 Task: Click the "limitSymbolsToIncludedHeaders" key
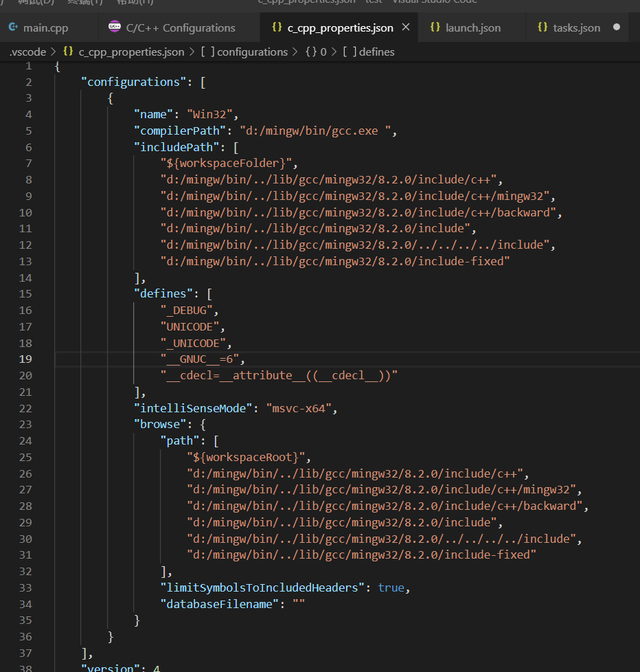262,587
